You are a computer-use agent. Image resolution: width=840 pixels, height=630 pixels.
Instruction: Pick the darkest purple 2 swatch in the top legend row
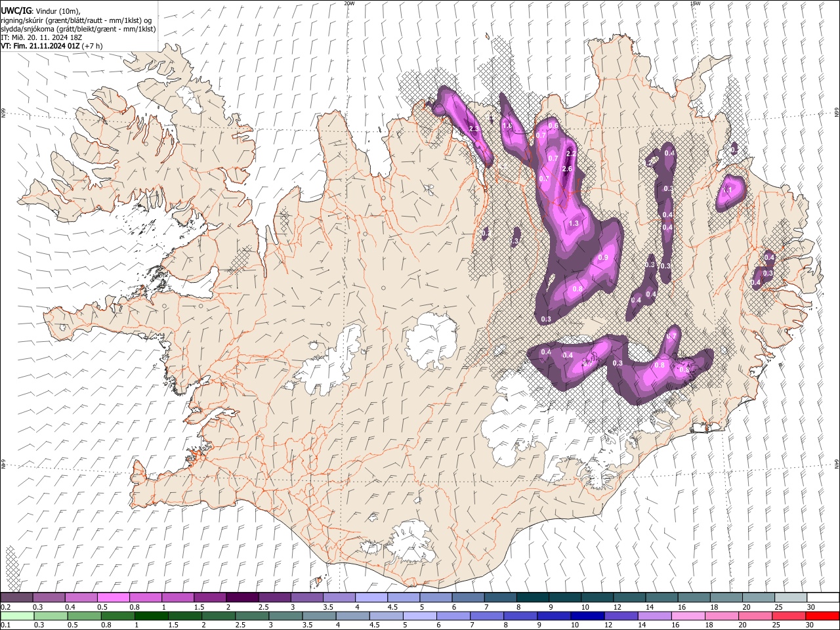point(242,597)
